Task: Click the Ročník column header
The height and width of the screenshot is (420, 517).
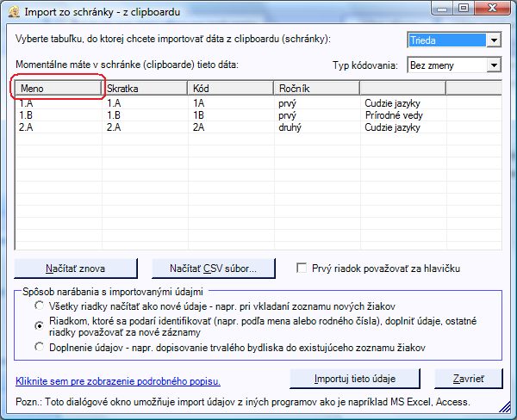Action: coord(316,89)
